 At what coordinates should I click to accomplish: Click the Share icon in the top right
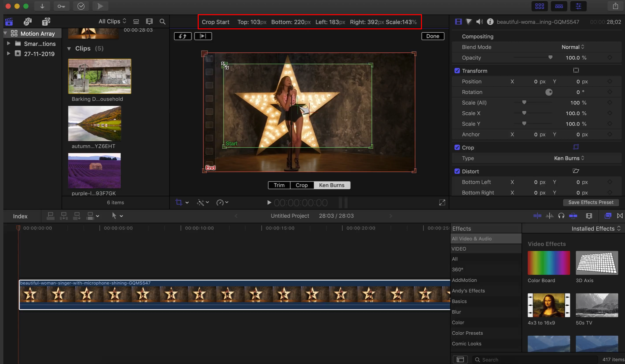coord(616,6)
